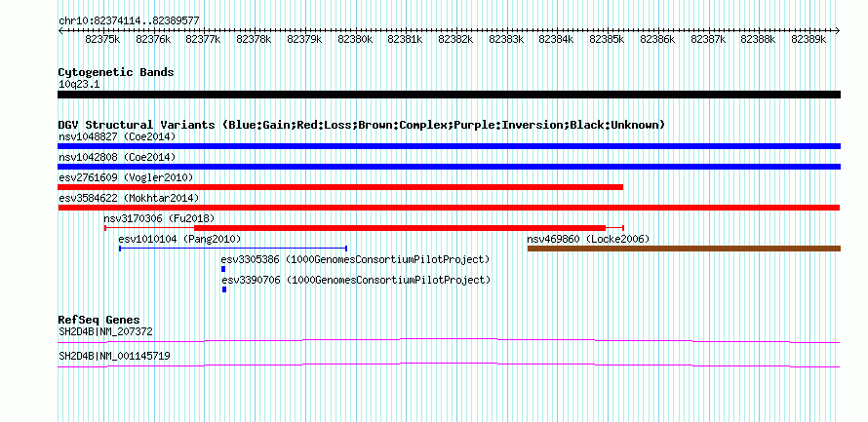The height and width of the screenshot is (422, 868).
Task: Click the 82380k ruler tick label
Action: coord(355,39)
